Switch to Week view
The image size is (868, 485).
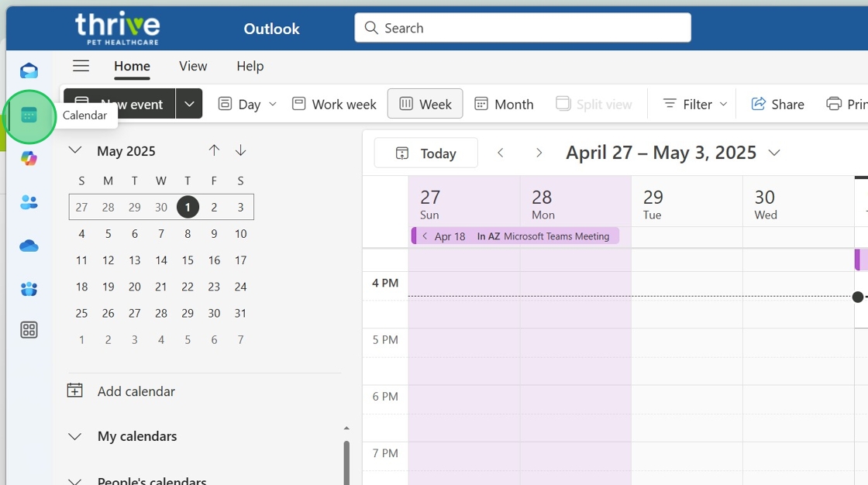[425, 104]
